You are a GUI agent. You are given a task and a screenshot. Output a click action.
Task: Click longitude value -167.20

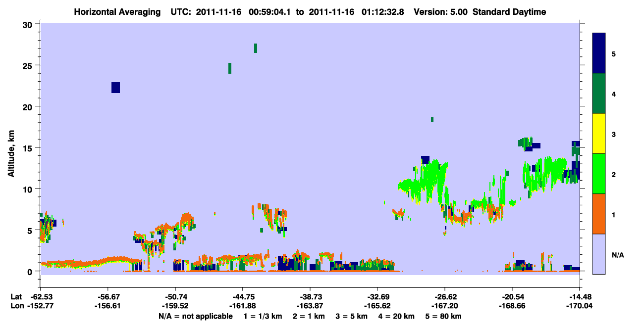[445, 306]
